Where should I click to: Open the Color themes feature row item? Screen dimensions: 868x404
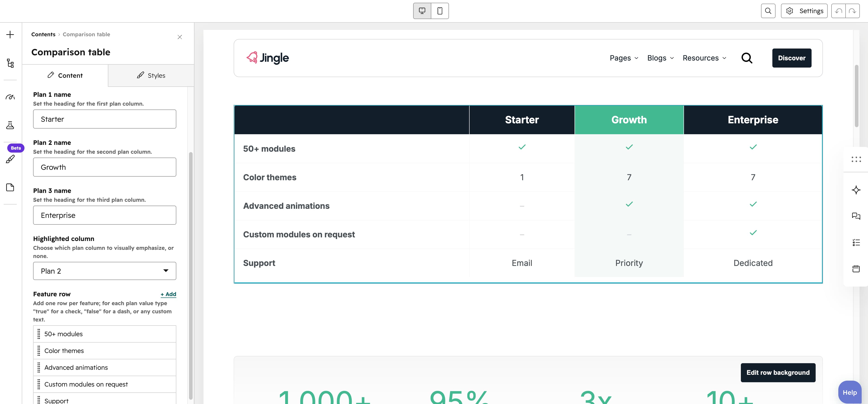click(x=104, y=351)
